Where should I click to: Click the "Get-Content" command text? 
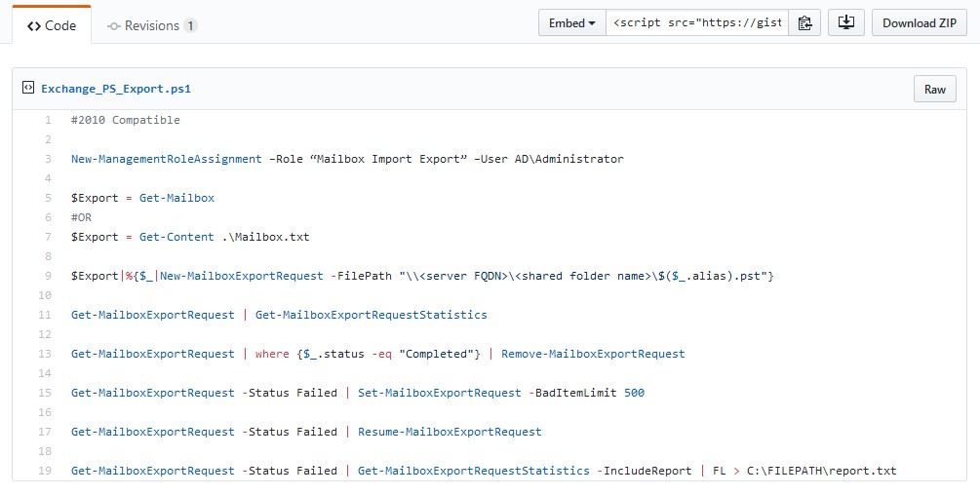176,237
